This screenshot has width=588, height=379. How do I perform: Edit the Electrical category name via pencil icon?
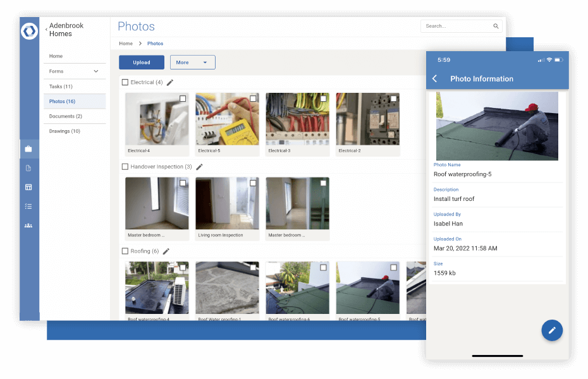click(169, 82)
